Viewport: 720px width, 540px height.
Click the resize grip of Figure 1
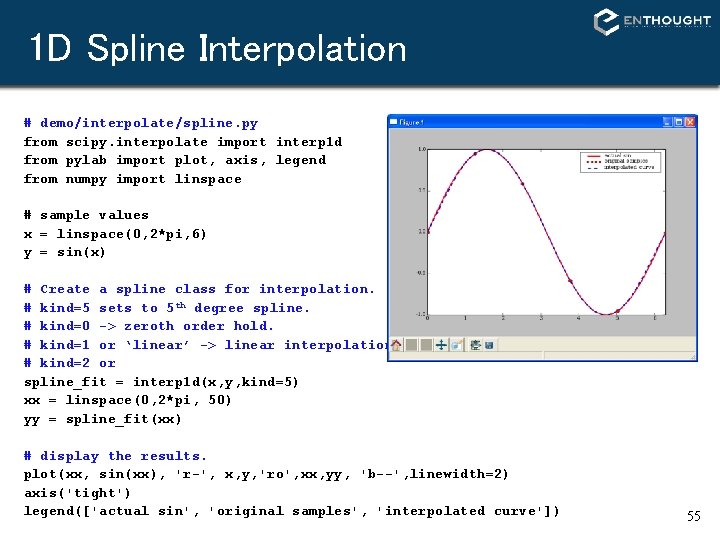point(693,357)
